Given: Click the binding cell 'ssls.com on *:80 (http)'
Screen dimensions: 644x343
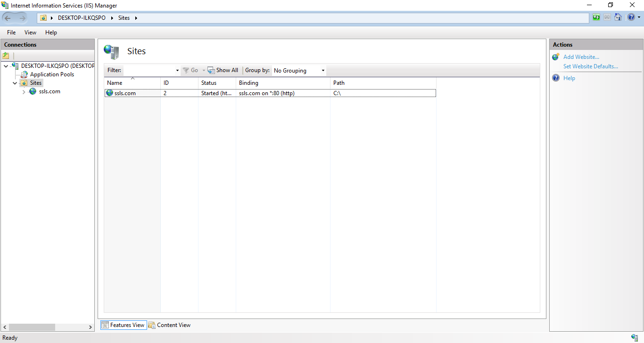Looking at the screenshot, I should click(266, 93).
